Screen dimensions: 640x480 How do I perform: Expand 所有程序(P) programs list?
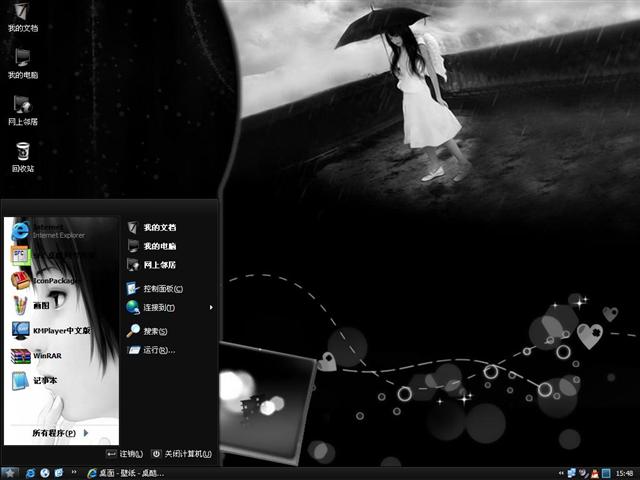60,433
